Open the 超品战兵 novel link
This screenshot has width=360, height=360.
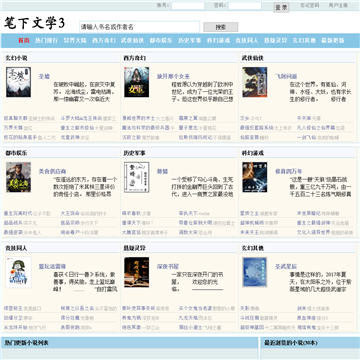[13, 223]
